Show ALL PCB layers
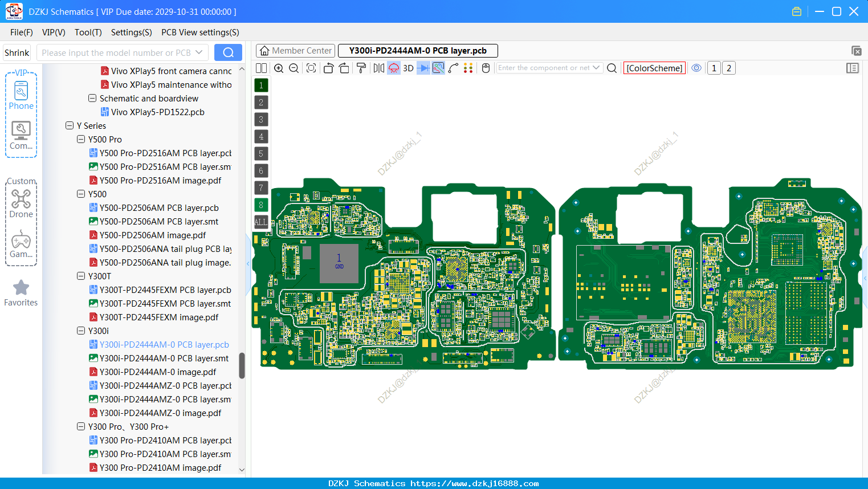This screenshot has width=868, height=489. [261, 222]
